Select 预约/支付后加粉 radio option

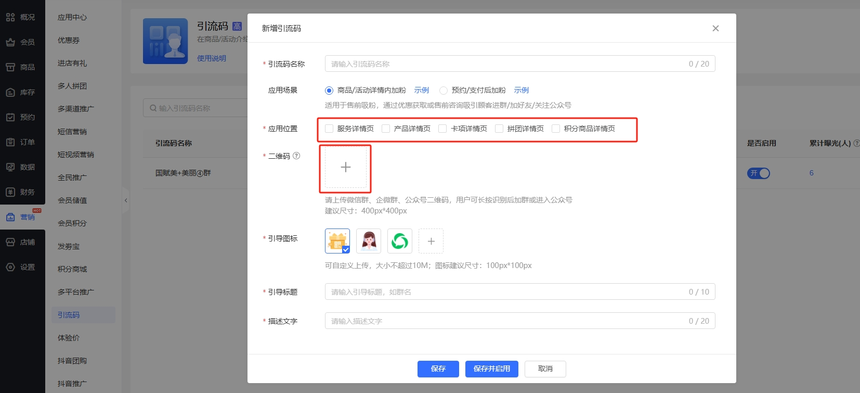point(443,90)
